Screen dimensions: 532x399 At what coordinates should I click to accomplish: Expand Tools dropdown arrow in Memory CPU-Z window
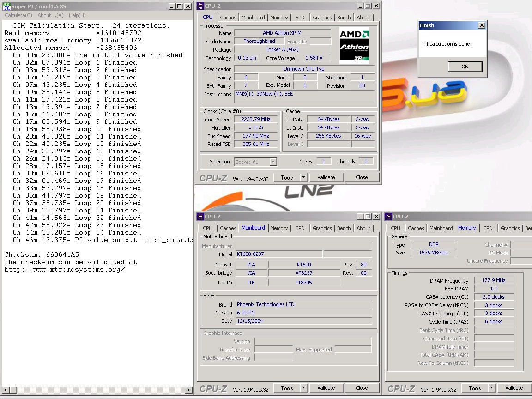tap(492, 388)
